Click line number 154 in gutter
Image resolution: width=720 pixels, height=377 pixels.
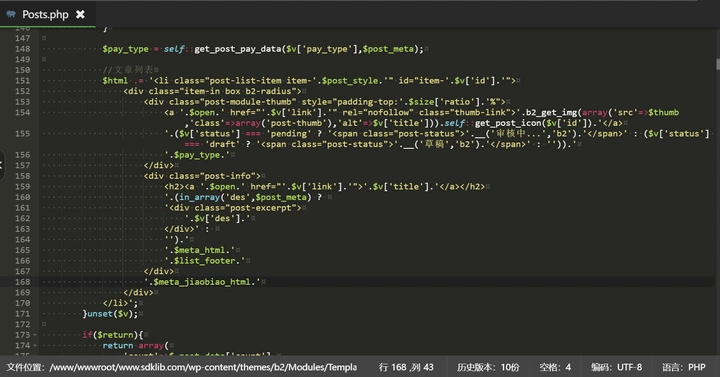(22, 112)
